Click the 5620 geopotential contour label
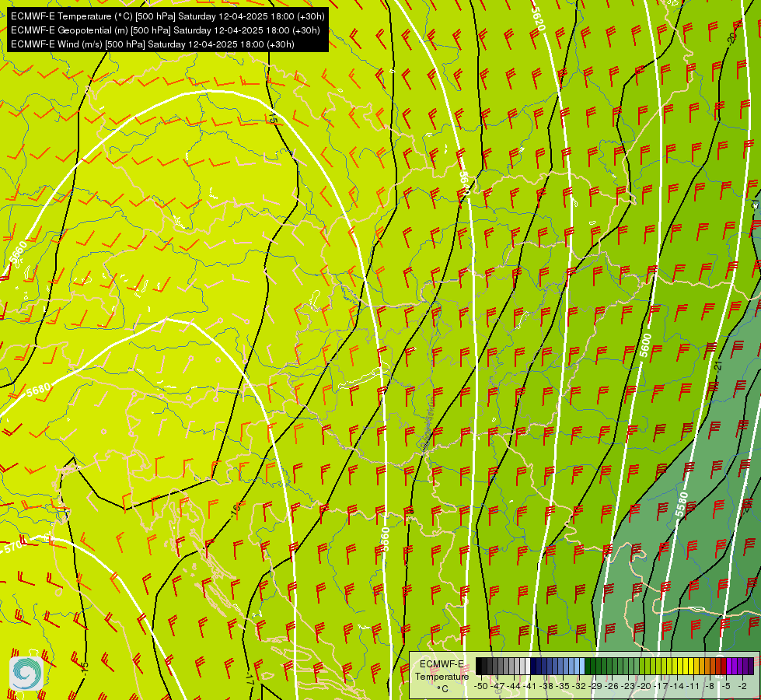 [538, 19]
